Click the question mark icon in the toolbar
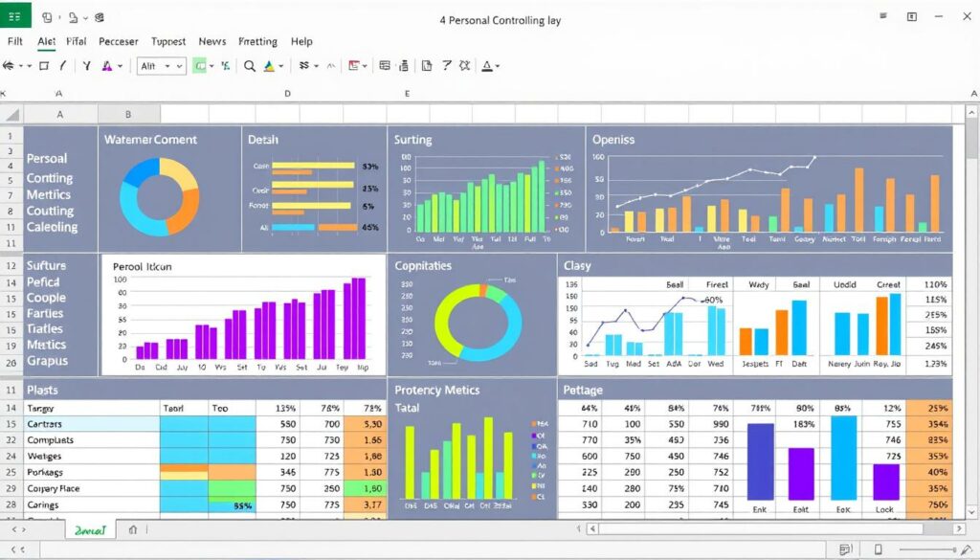 [x=445, y=66]
